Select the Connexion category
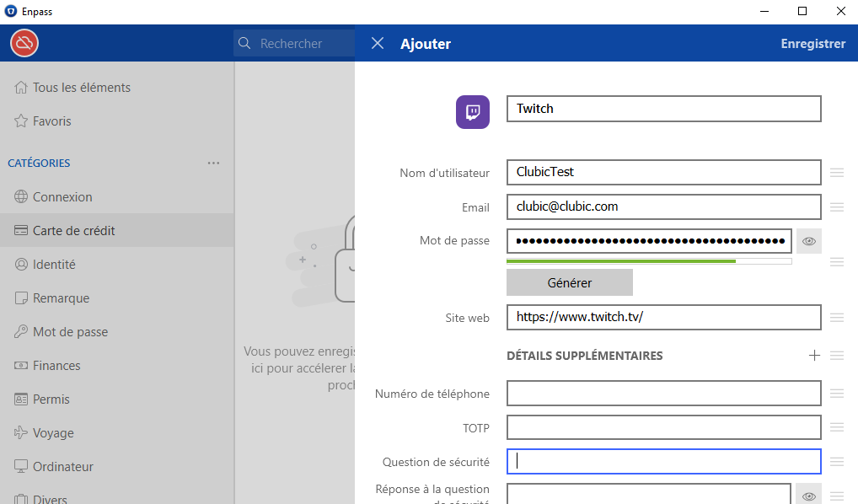This screenshot has width=858, height=504. pos(117,197)
